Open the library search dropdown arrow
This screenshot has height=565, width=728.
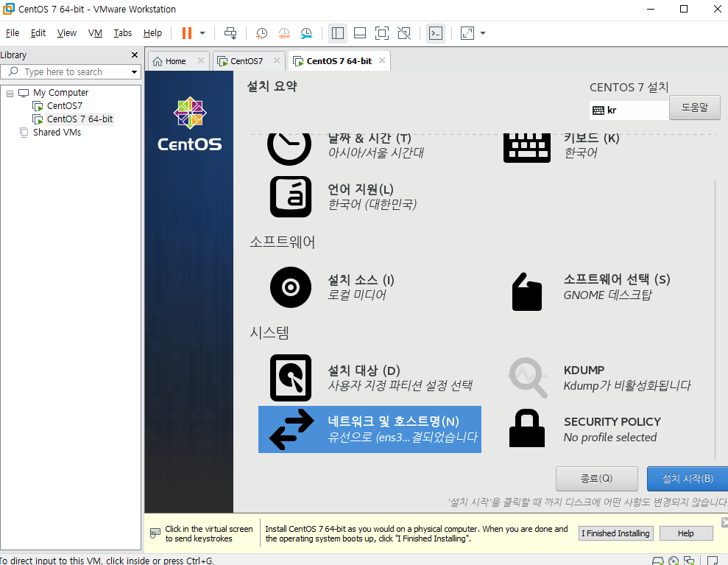point(134,72)
